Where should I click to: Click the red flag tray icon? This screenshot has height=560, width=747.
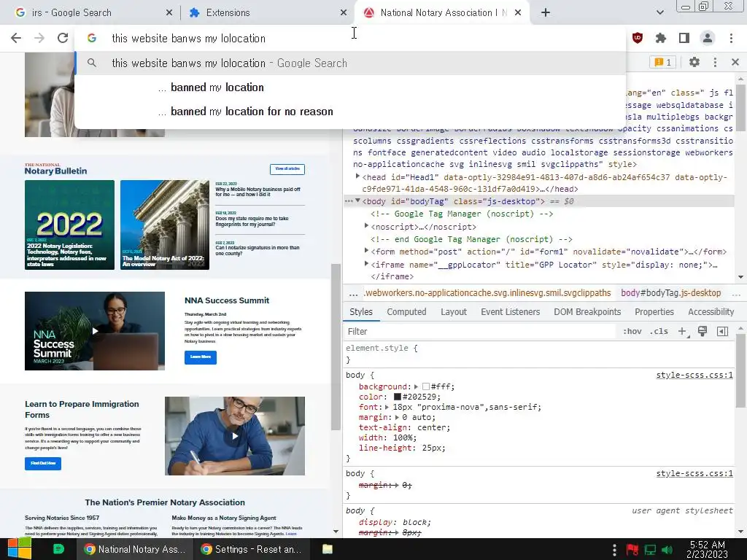click(x=632, y=550)
